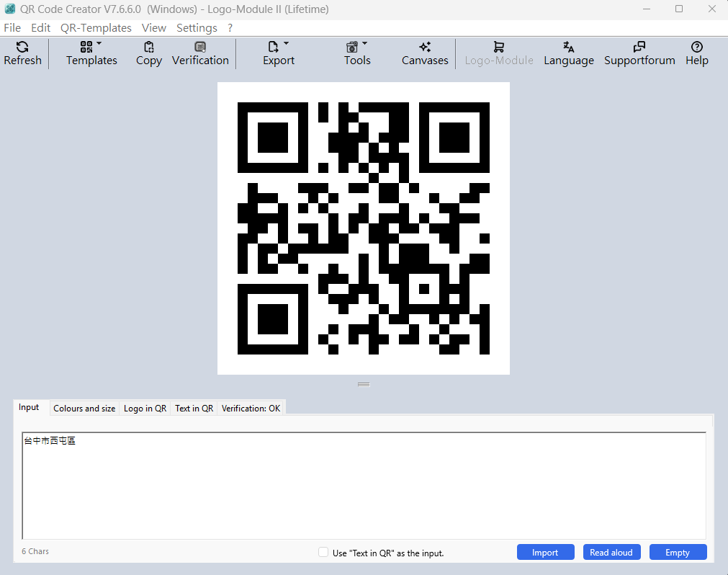This screenshot has height=575, width=728.
Task: Open the Language translation icon
Action: point(568,47)
